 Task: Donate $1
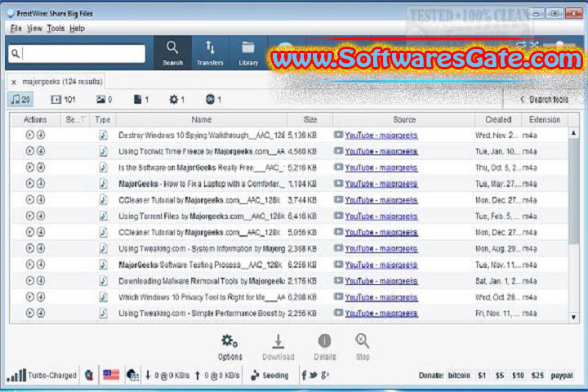click(482, 376)
